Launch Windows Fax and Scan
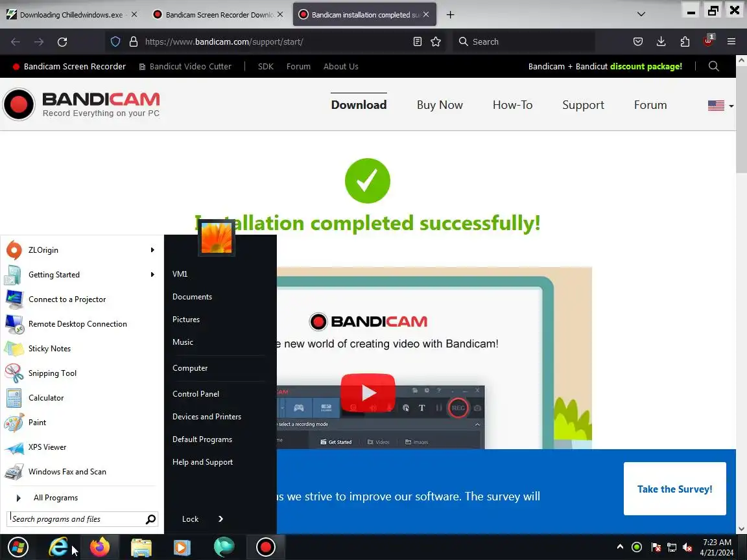The width and height of the screenshot is (747, 560). click(x=80, y=472)
